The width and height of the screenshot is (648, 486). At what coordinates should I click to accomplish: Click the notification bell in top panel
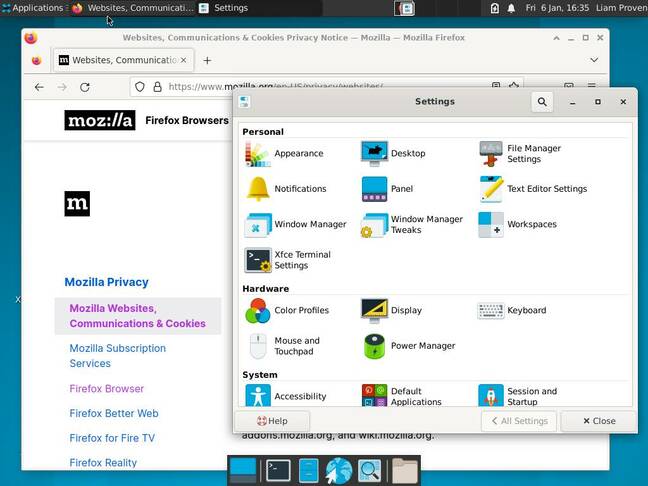point(511,8)
